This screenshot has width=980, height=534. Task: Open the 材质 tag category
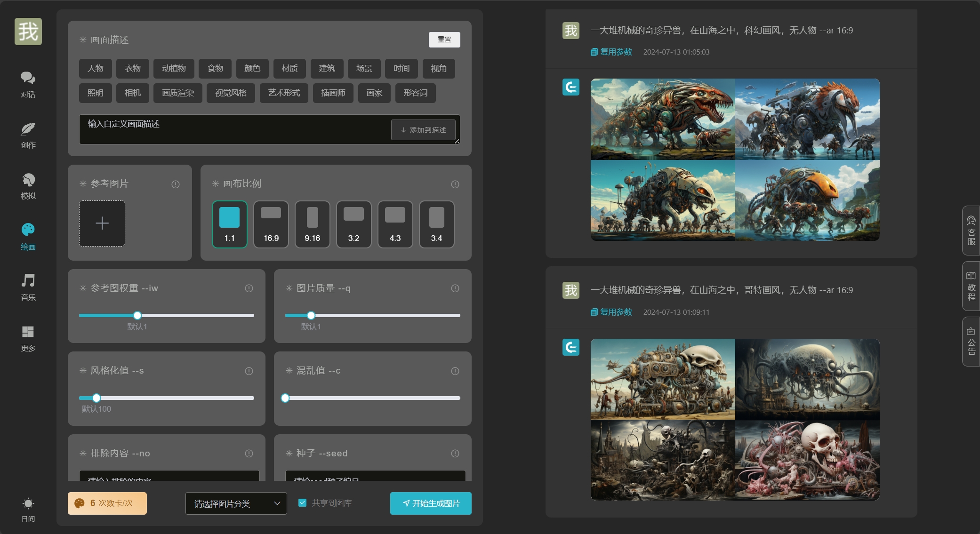coord(290,69)
